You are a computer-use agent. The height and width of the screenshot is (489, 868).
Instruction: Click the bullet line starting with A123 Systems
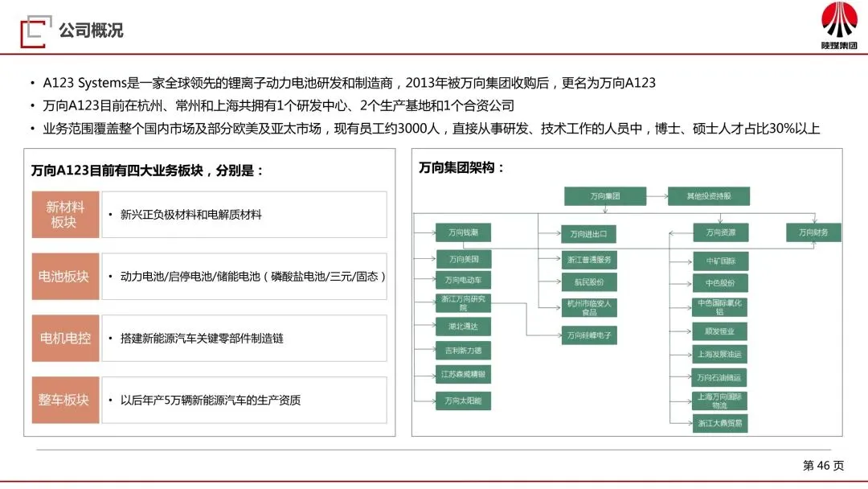click(350, 83)
